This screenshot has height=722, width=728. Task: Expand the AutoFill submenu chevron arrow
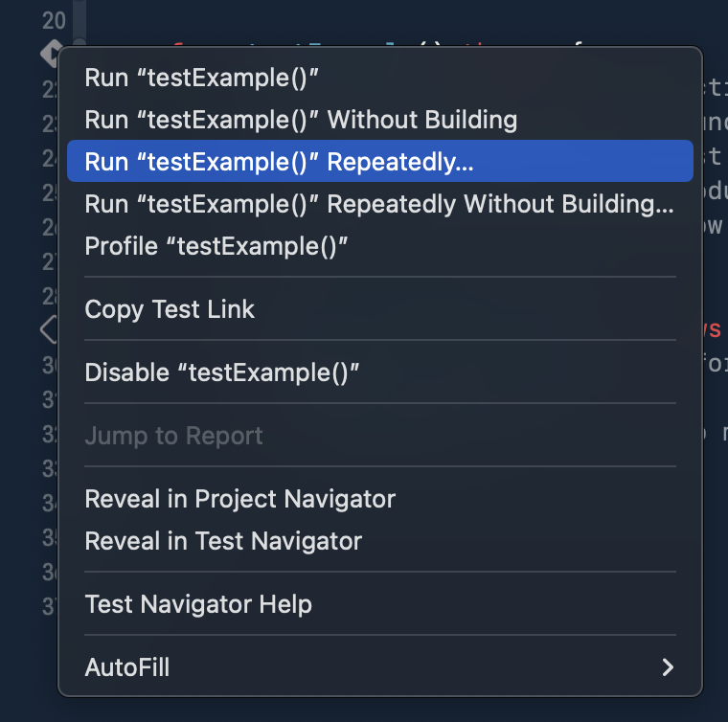(668, 667)
